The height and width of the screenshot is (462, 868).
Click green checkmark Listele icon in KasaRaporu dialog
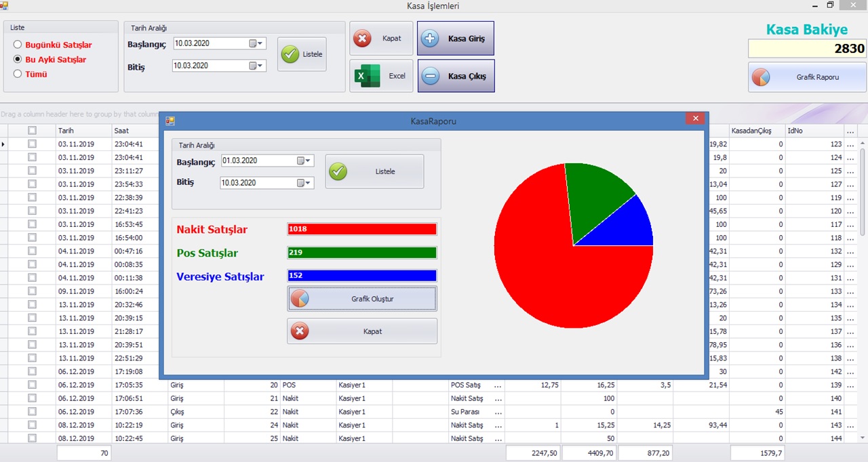(338, 171)
